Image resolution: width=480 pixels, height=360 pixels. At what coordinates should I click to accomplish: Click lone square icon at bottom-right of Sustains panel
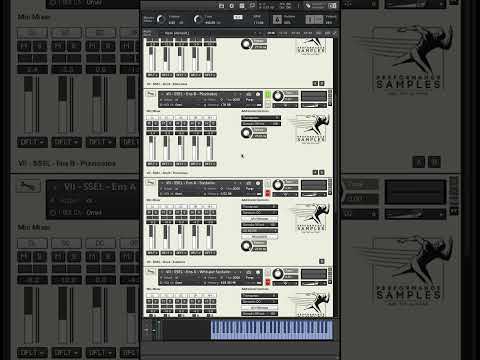pyautogui.click(x=322, y=261)
